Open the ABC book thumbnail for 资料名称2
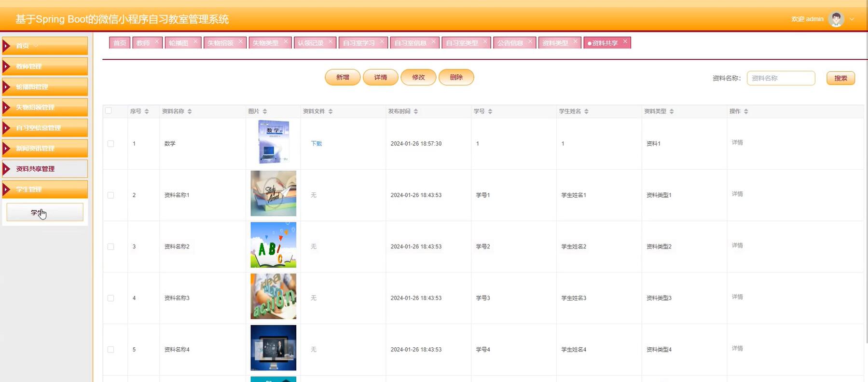868x382 pixels. coord(274,245)
